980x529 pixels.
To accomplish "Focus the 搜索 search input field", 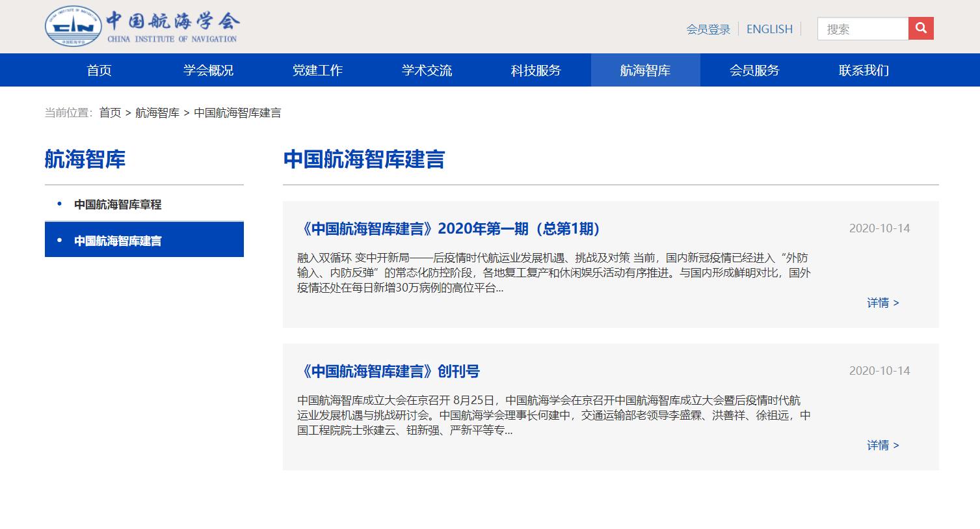I will click(863, 29).
